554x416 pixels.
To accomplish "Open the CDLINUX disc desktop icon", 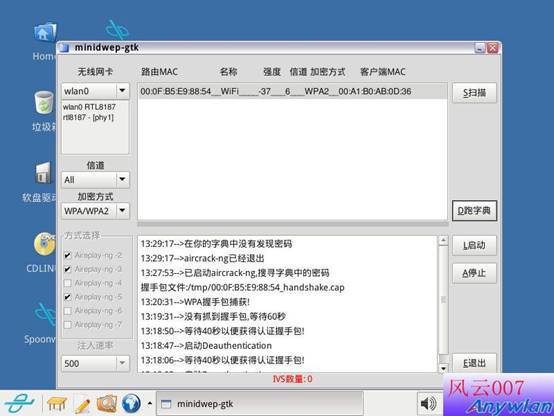I will coord(44,244).
